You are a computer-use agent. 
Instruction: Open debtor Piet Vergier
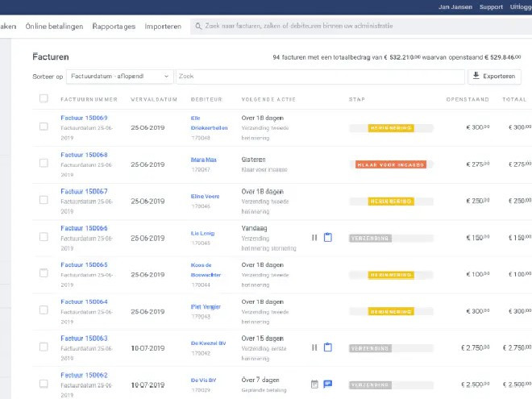[x=206, y=307]
